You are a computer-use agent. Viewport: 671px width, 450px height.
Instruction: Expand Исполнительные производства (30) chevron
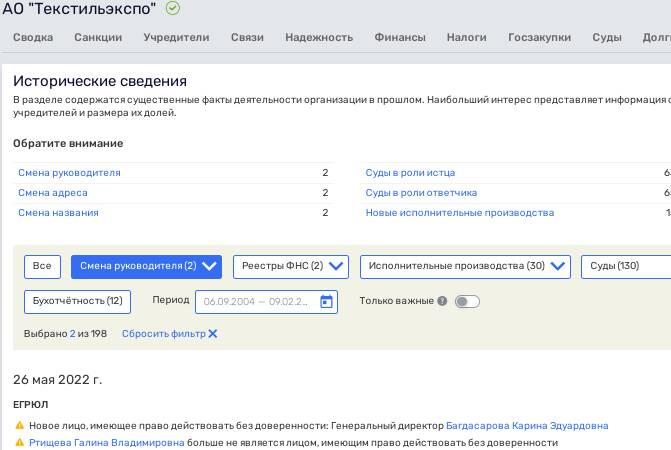tap(558, 266)
